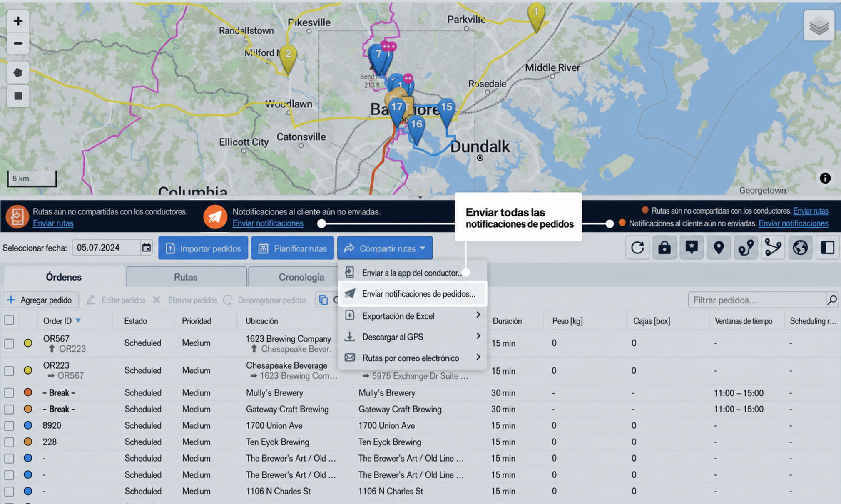This screenshot has height=504, width=841.
Task: Switch to the Rutas tab
Action: point(186,277)
